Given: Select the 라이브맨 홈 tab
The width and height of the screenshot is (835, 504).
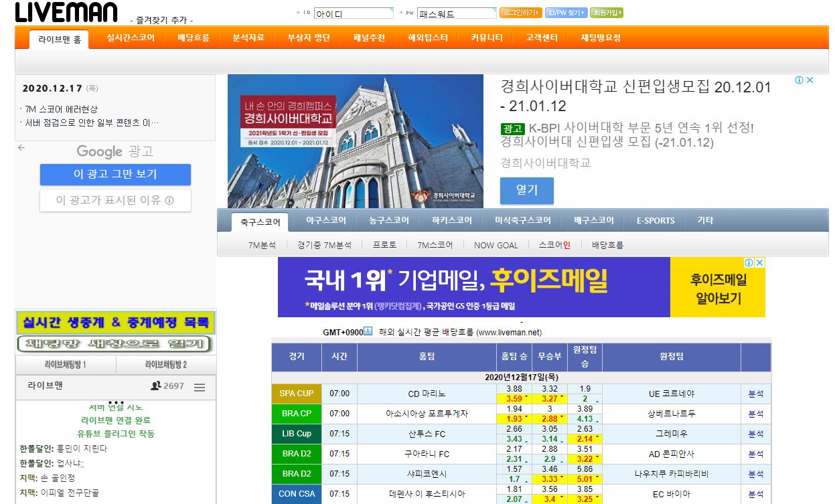Looking at the screenshot, I should [60, 39].
